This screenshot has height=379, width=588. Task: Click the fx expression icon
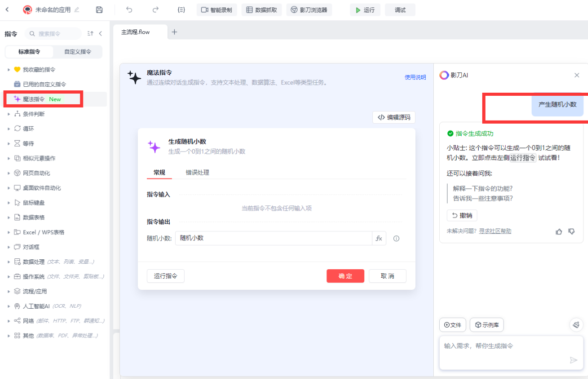tap(379, 238)
